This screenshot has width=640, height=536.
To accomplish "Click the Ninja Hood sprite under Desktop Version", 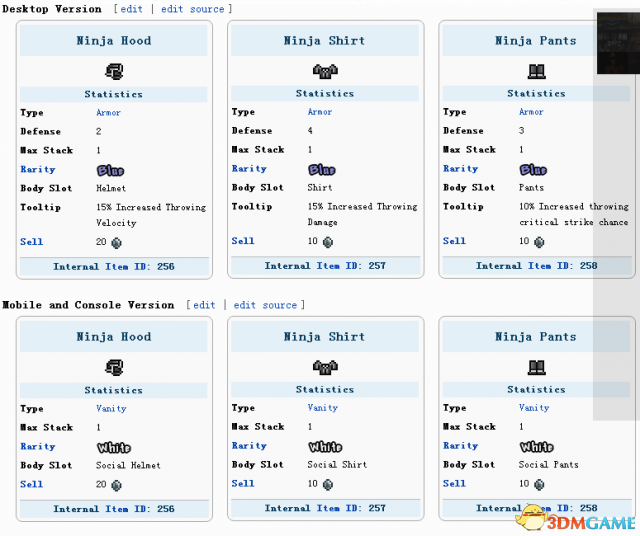I will click(x=114, y=71).
